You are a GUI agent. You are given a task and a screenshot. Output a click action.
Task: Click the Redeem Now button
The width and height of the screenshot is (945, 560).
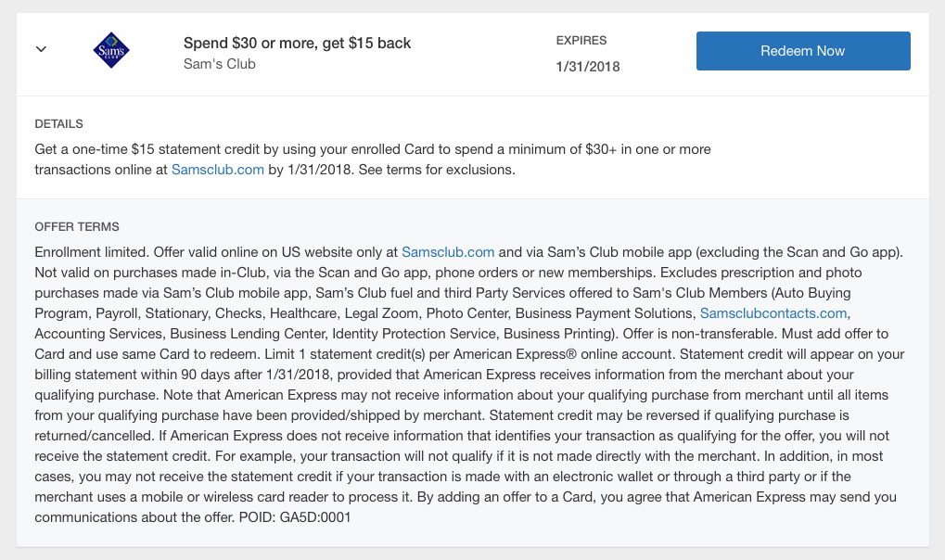[803, 51]
